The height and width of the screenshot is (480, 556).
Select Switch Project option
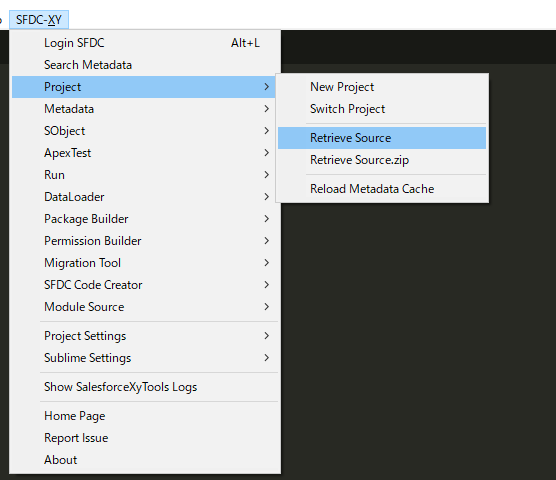[x=382, y=109]
